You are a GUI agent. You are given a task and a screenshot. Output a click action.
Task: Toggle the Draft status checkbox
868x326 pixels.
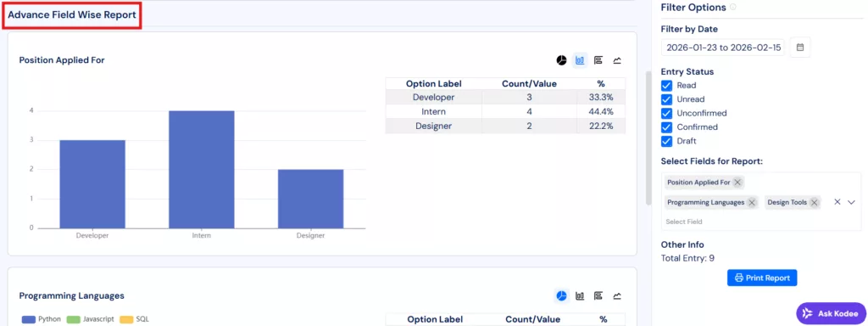point(666,141)
